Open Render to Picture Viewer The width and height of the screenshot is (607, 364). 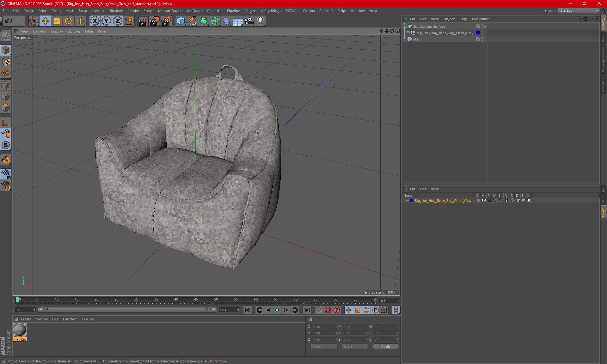(155, 21)
